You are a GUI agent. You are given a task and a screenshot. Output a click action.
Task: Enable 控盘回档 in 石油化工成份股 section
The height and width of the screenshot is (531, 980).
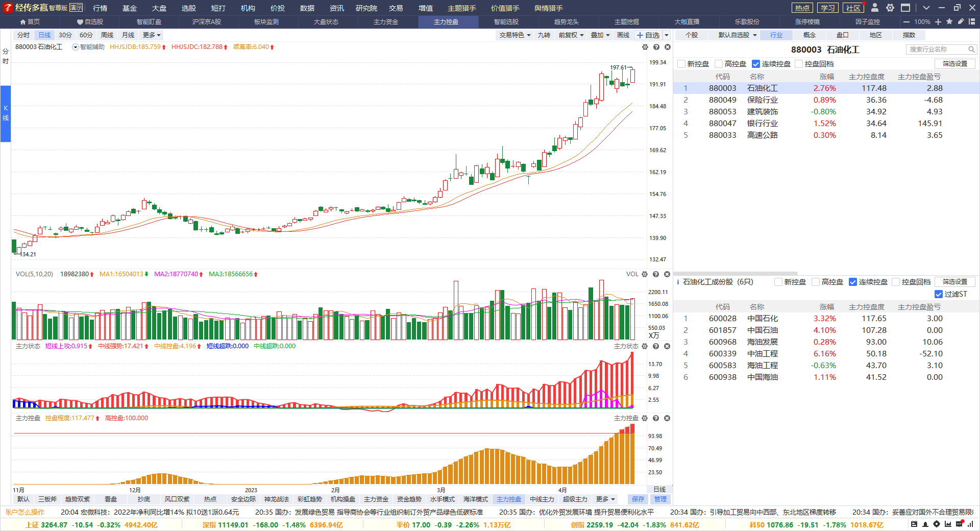896,282
